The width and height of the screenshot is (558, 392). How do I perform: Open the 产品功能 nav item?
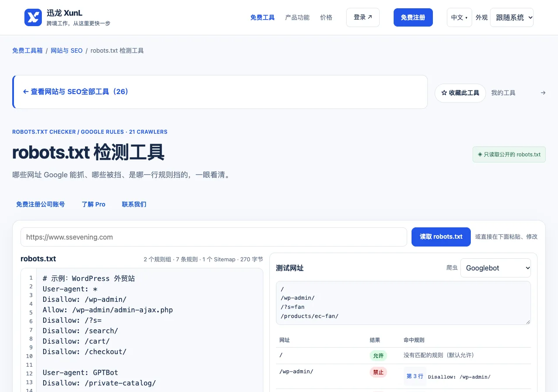(297, 17)
